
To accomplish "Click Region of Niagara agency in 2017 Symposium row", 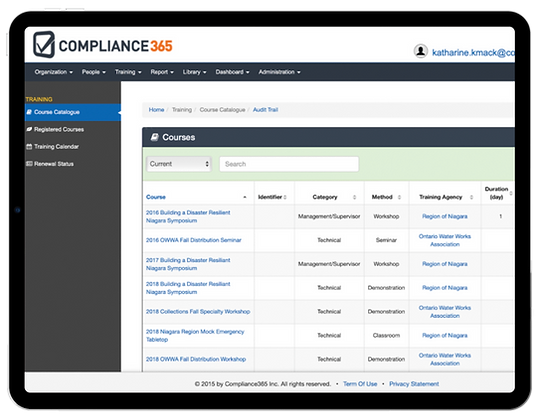I will [445, 264].
